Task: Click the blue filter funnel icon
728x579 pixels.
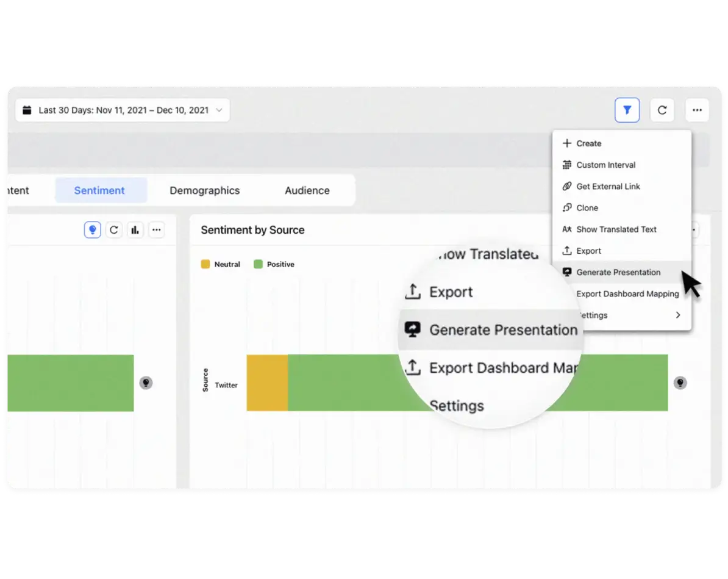Action: click(627, 110)
